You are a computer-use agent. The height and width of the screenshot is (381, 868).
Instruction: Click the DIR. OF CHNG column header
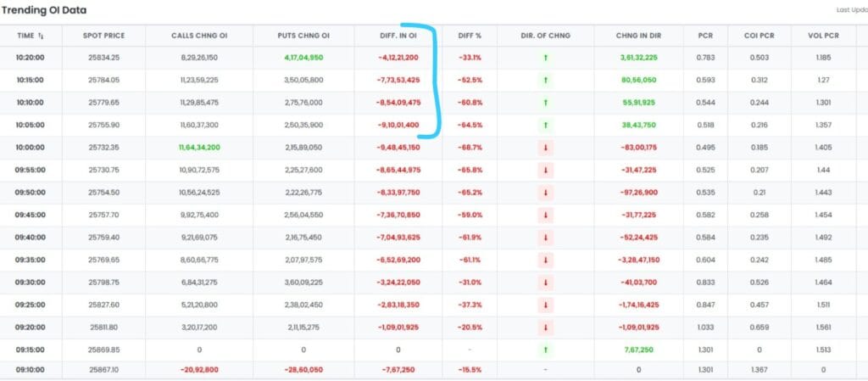[x=545, y=36]
